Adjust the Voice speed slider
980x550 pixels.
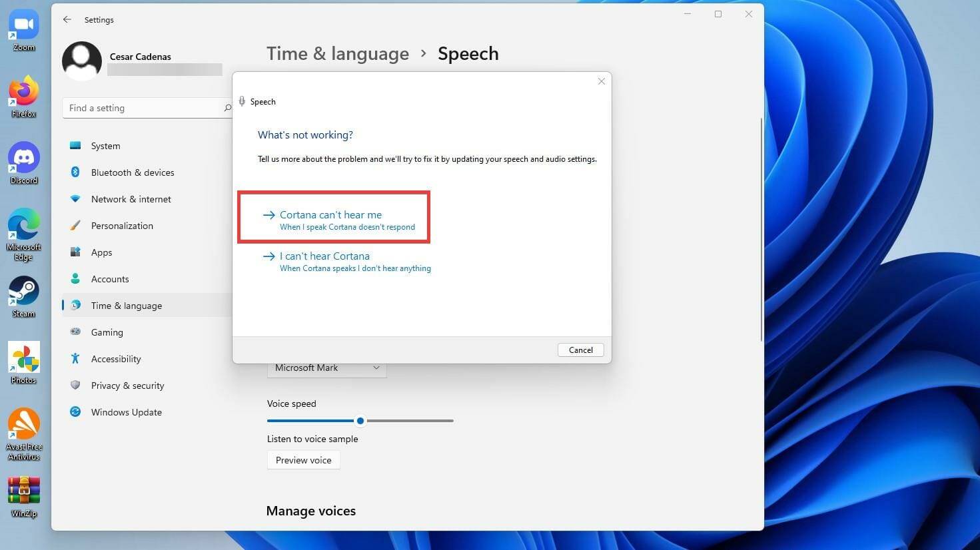point(360,421)
